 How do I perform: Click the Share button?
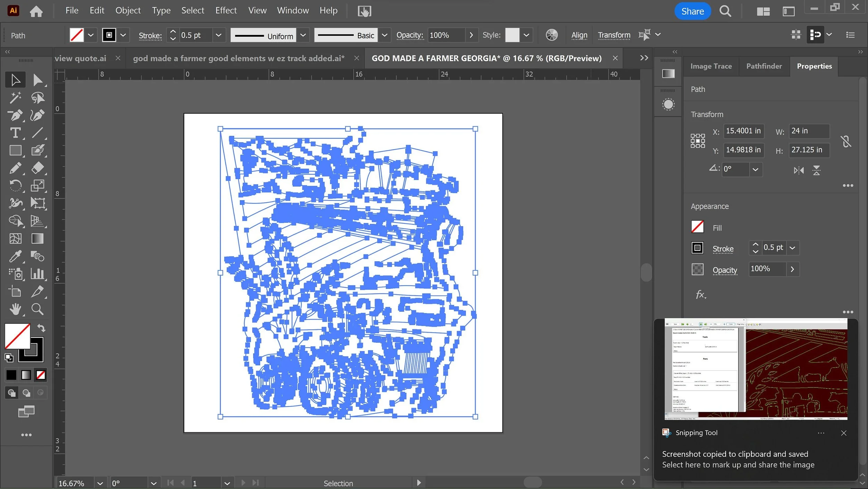pos(692,11)
